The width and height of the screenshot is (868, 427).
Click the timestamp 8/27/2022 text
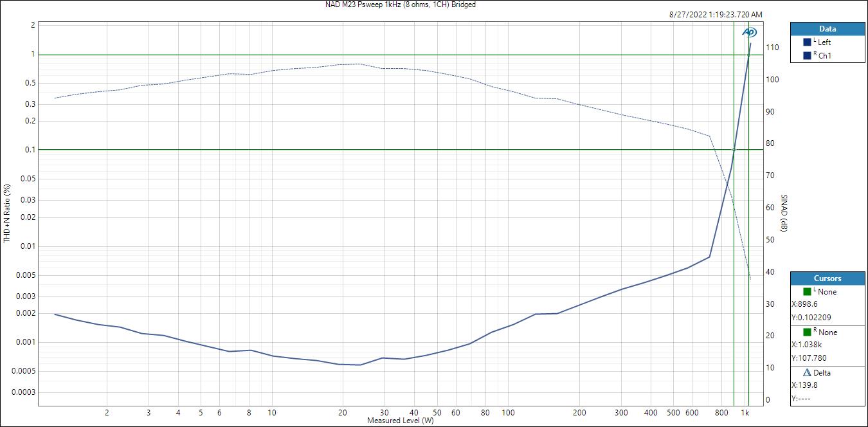pos(716,14)
